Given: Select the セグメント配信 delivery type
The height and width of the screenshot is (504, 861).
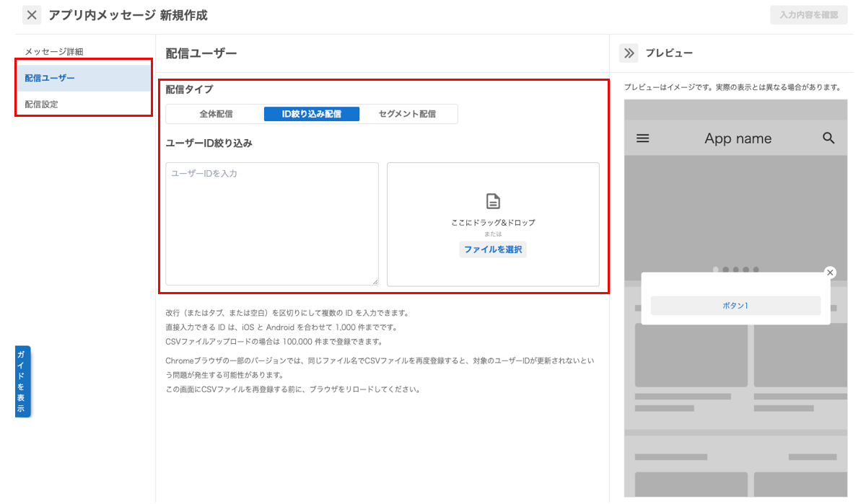Looking at the screenshot, I should click(x=407, y=114).
